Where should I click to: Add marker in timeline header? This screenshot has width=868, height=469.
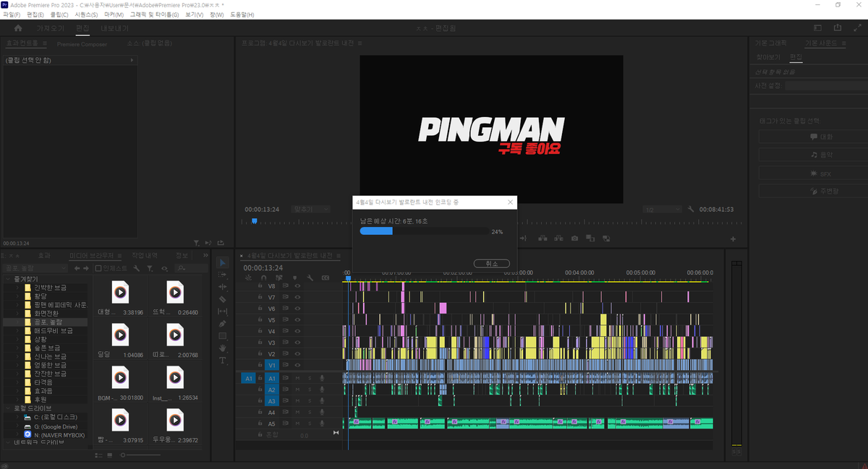[294, 277]
